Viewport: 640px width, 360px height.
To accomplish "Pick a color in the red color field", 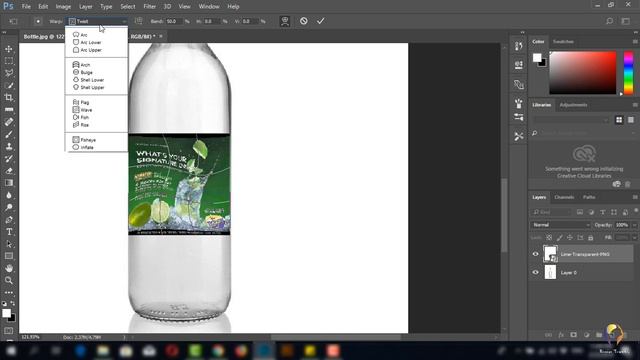I will [582, 73].
